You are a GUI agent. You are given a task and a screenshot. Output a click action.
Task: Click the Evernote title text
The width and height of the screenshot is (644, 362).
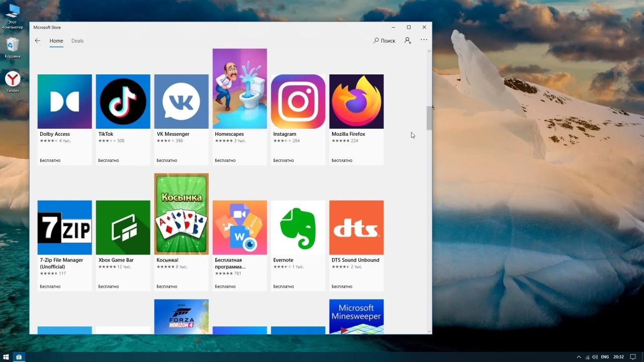click(x=283, y=260)
